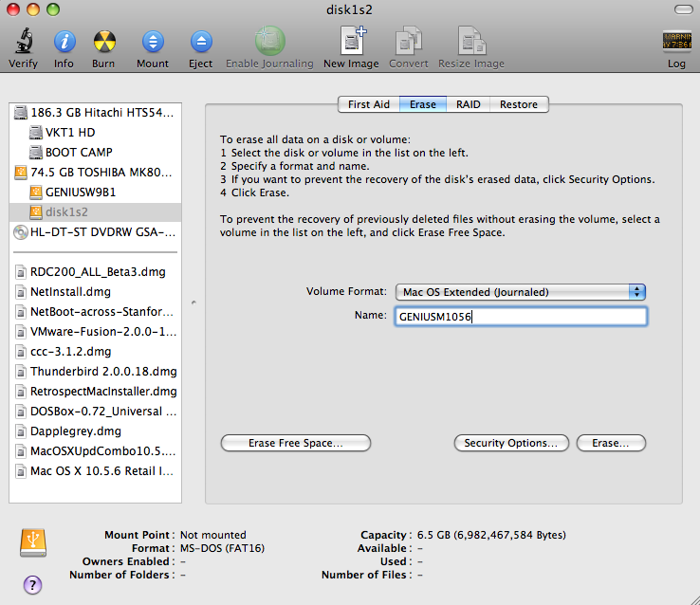The width and height of the screenshot is (700, 605).
Task: Open the Info toolbar icon
Action: click(64, 42)
